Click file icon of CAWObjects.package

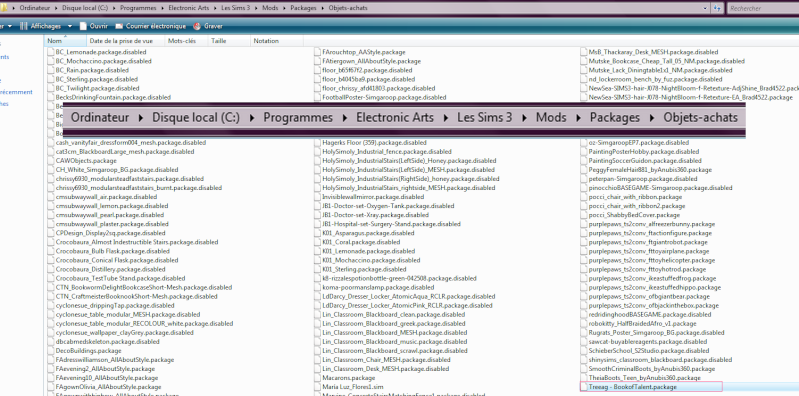(x=50, y=161)
